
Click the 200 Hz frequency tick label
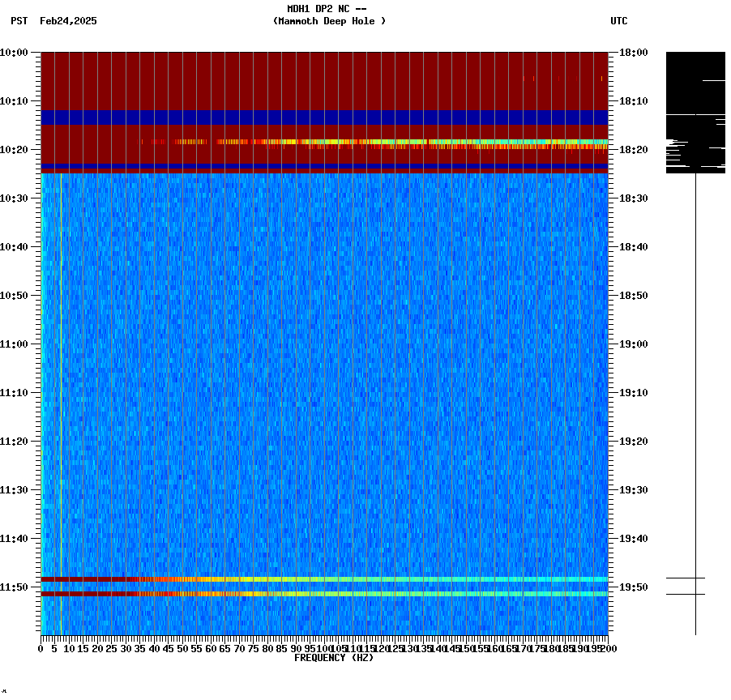(x=609, y=648)
